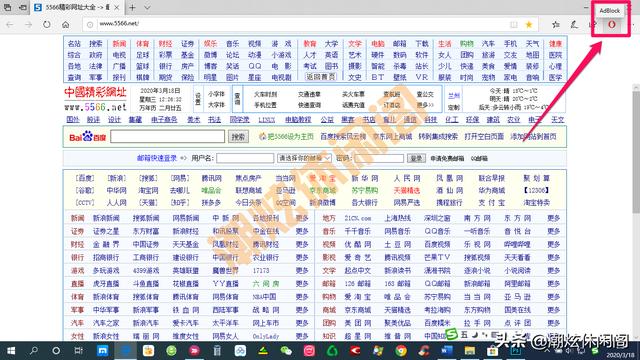Click the yellow favorites star in address bar
Viewport: 640px width, 360px height.
[529, 24]
